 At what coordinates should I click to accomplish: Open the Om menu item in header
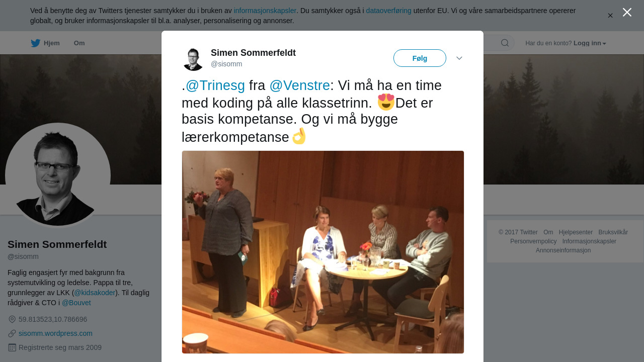click(x=79, y=43)
